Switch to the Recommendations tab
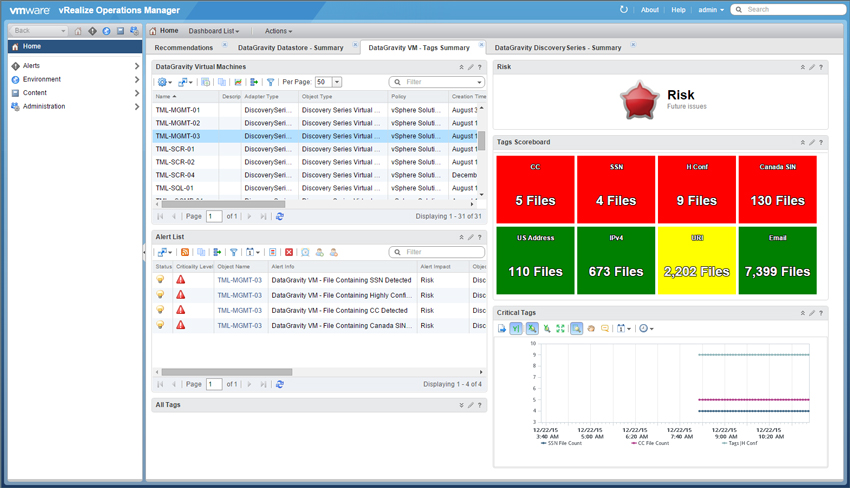 (184, 48)
